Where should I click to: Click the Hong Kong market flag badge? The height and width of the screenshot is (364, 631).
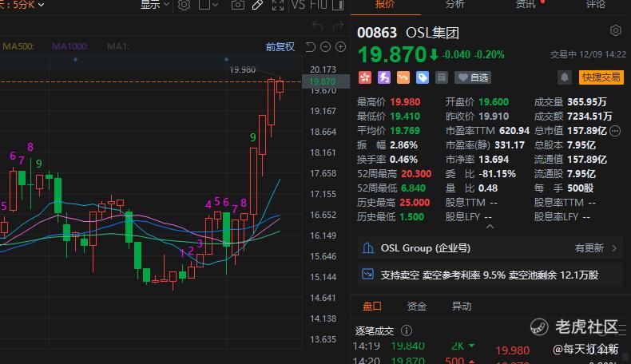(365, 77)
